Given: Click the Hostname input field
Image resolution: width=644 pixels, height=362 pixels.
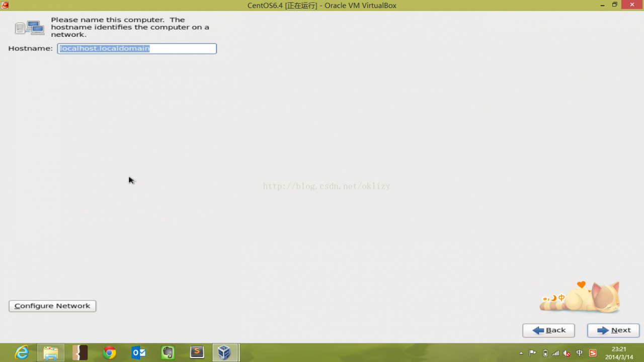Looking at the screenshot, I should click(137, 48).
